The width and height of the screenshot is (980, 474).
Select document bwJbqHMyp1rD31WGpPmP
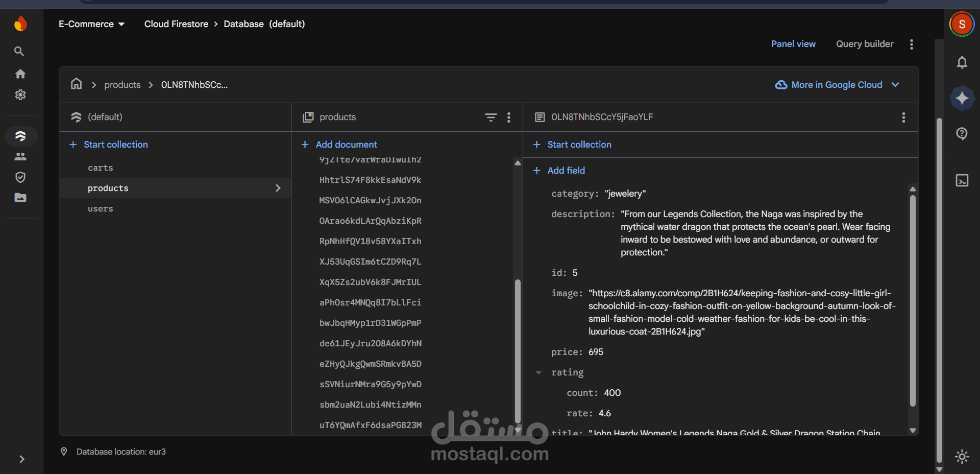coord(371,323)
